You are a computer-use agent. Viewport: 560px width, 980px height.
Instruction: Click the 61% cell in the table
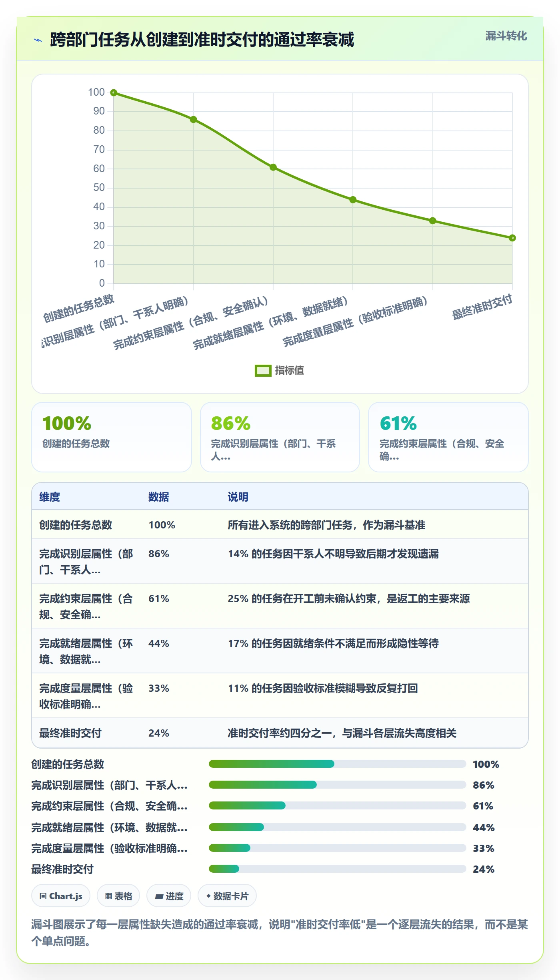pyautogui.click(x=159, y=599)
